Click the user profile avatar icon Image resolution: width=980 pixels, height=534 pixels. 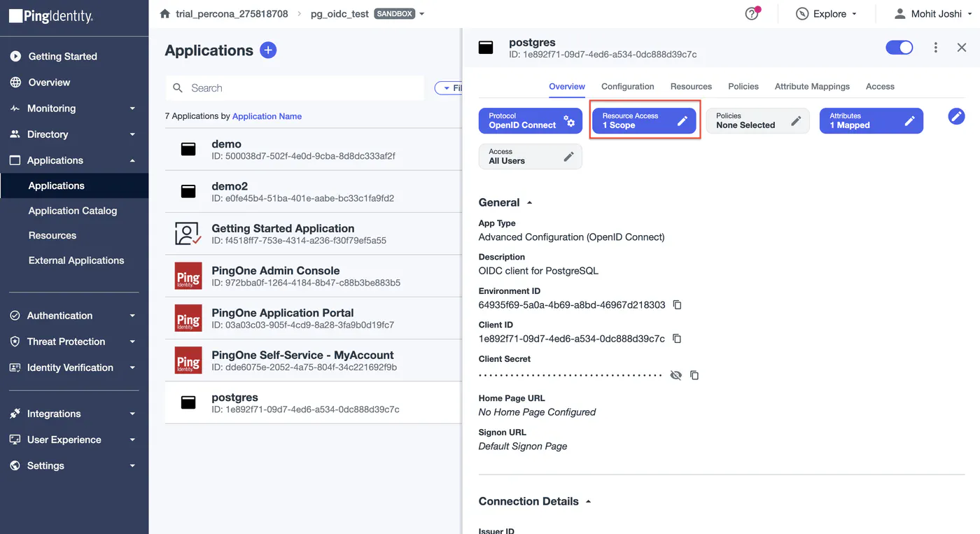click(x=900, y=14)
